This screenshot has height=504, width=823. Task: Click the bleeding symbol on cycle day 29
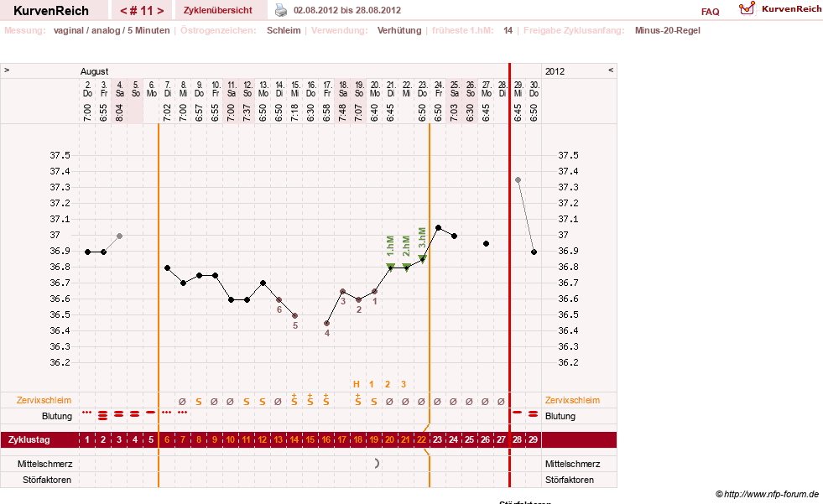(x=534, y=414)
